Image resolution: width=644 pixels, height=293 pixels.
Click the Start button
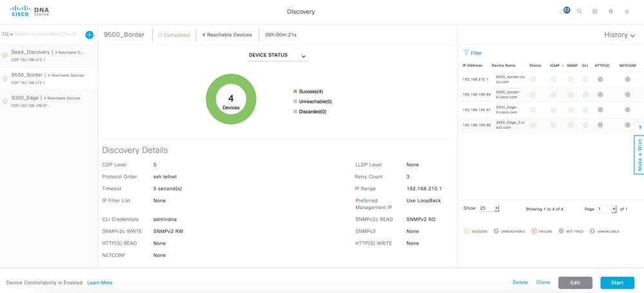(x=618, y=283)
